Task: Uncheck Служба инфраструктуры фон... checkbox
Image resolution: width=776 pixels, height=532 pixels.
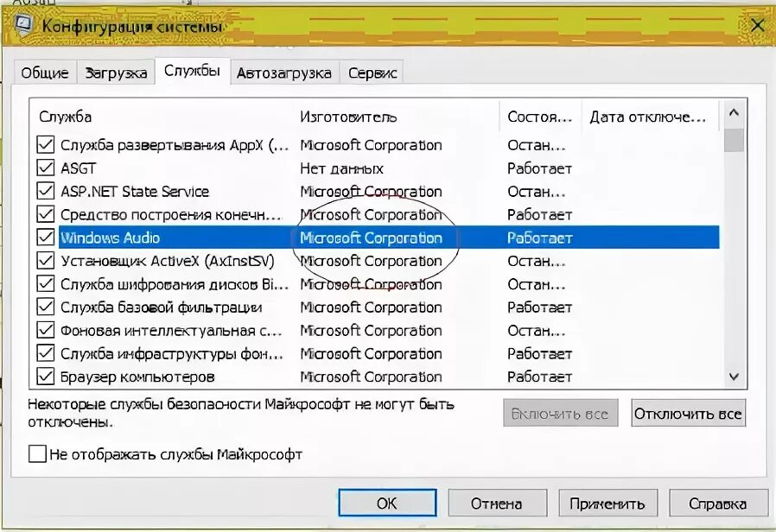Action: pos(46,354)
